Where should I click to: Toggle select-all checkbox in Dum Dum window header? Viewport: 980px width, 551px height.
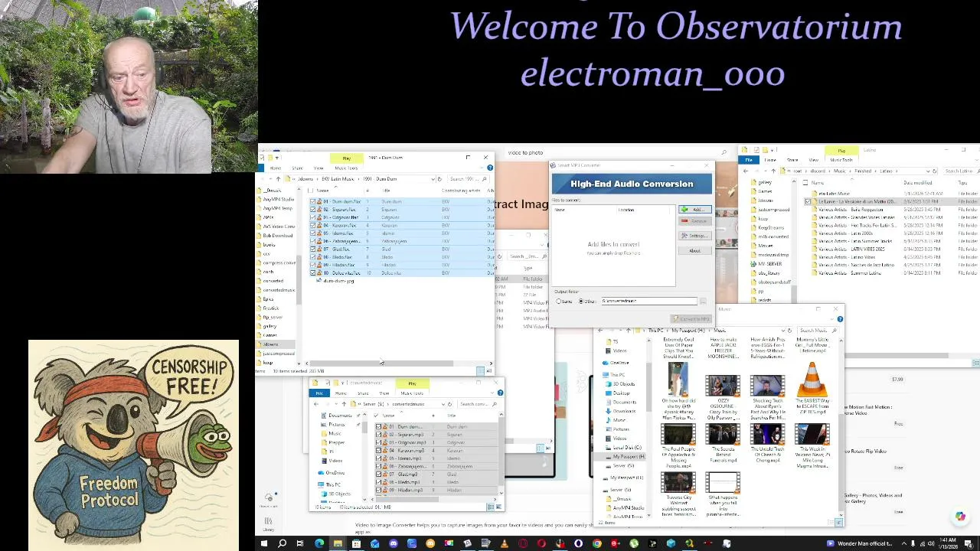(310, 191)
